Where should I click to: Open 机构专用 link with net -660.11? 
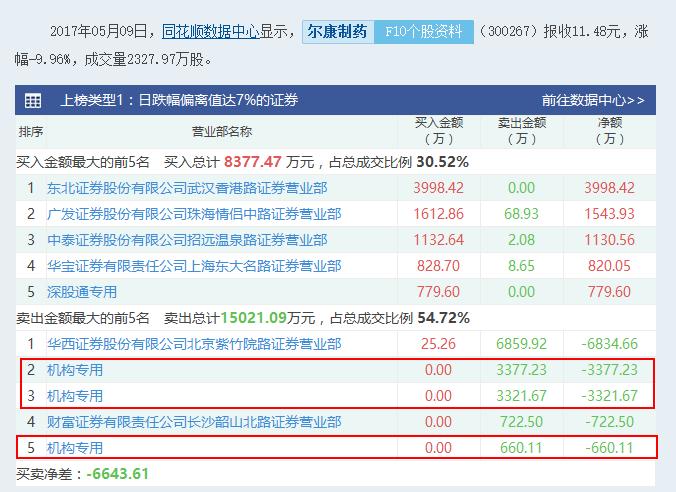click(75, 448)
